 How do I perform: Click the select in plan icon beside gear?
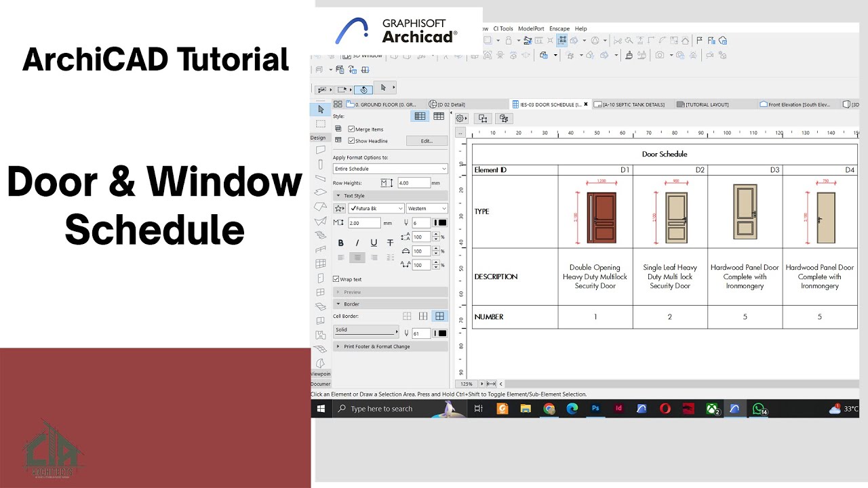click(483, 118)
